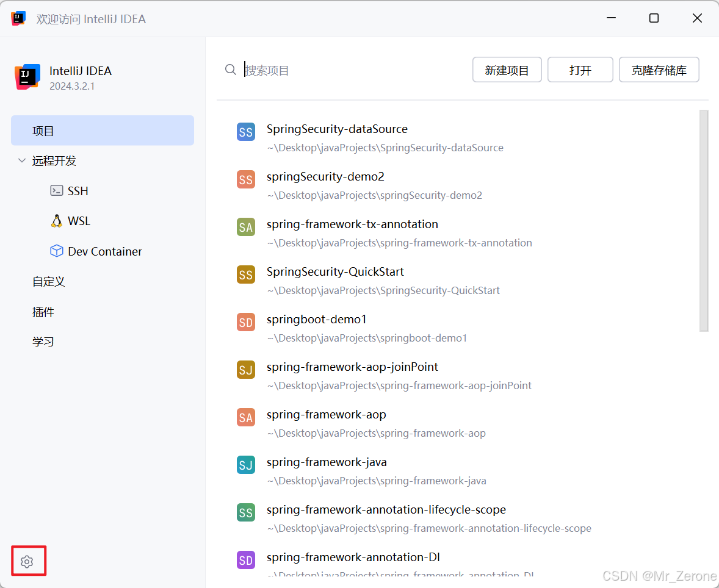Collapse the 远程开发 section
719x588 pixels.
coord(21,160)
